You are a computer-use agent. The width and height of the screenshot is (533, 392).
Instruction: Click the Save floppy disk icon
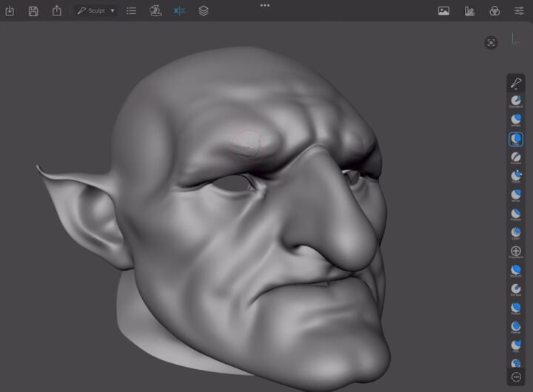pyautogui.click(x=33, y=11)
